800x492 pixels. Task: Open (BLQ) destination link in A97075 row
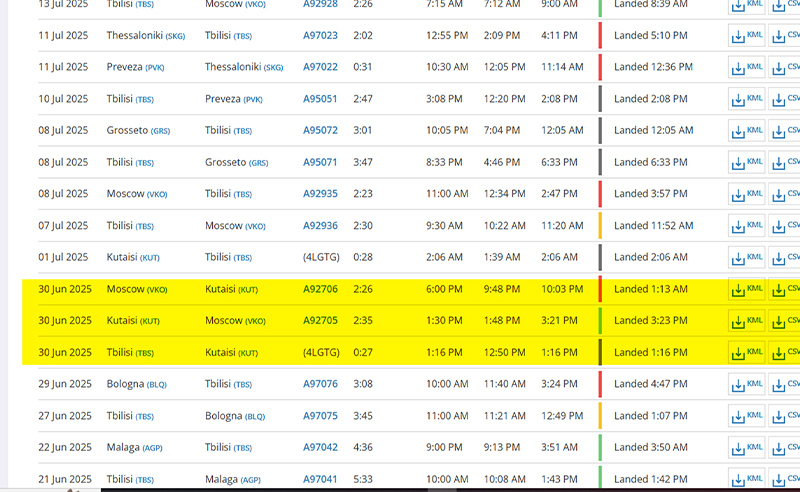(255, 417)
